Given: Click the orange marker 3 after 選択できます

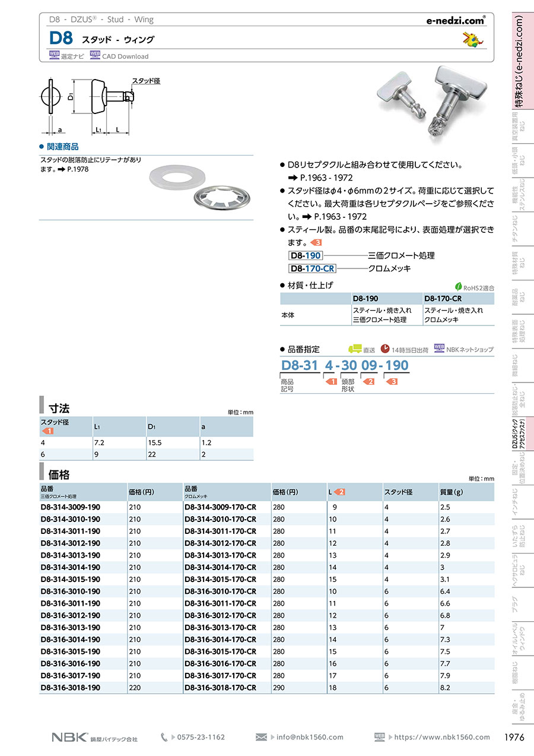Looking at the screenshot, I should pyautogui.click(x=316, y=242).
